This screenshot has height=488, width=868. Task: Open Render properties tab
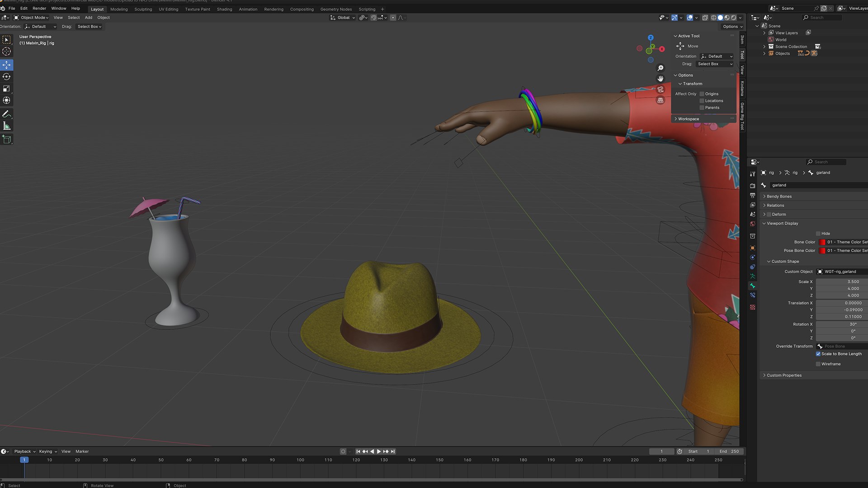point(752,186)
